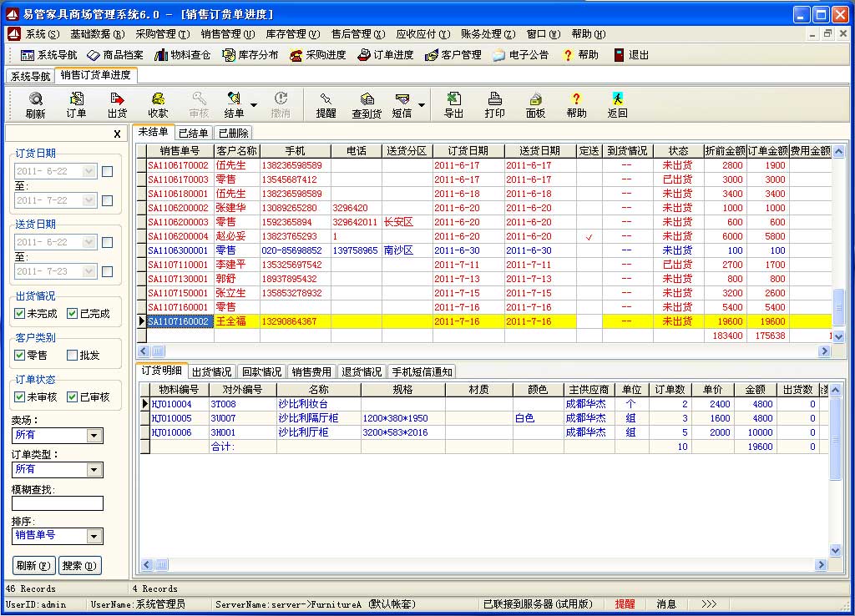Click the 返回 return icon

tap(617, 104)
